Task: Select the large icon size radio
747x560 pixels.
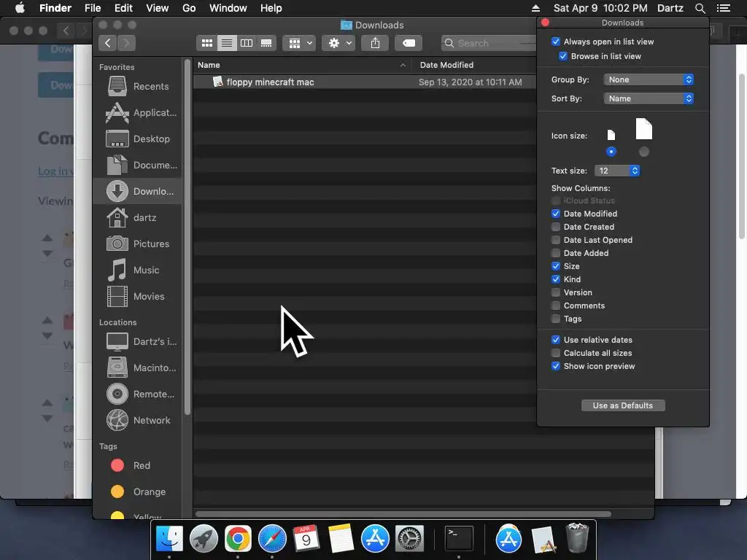Action: click(x=644, y=152)
